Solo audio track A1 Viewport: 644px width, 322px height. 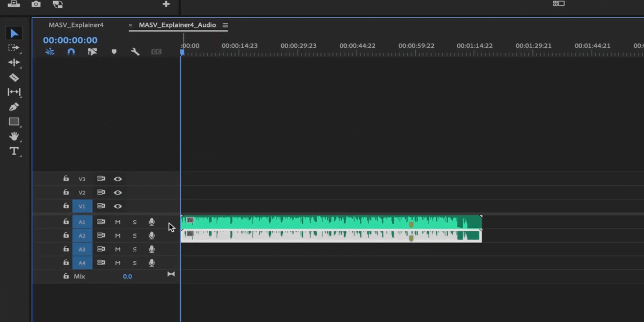click(x=135, y=222)
